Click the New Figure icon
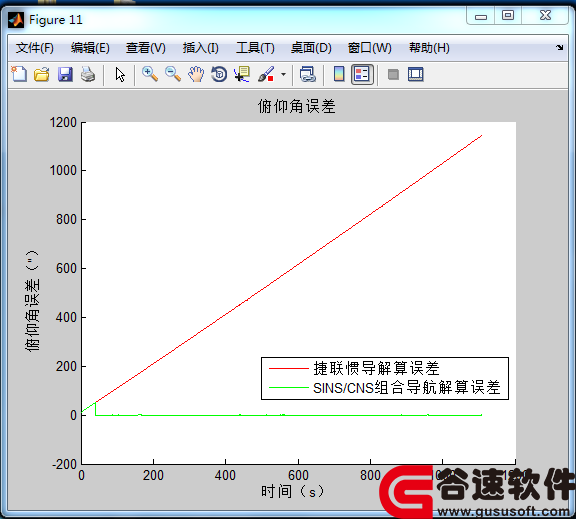The image size is (576, 519). [19, 74]
